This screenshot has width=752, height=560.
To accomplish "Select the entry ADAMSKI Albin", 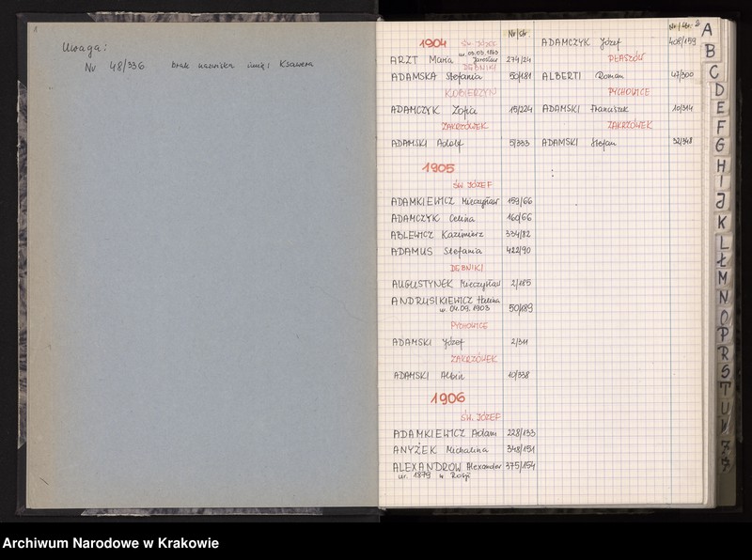I will click(429, 376).
